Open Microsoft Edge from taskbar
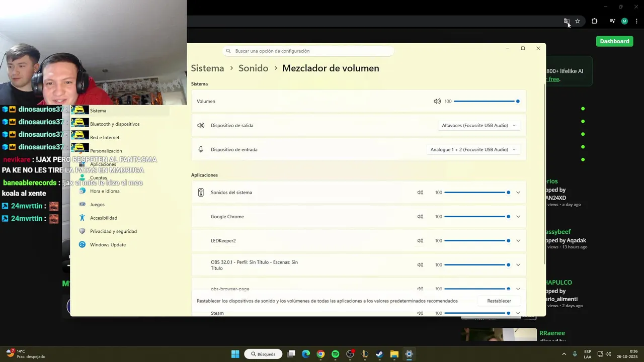Screen dimensions: 644x362 (x=305, y=354)
